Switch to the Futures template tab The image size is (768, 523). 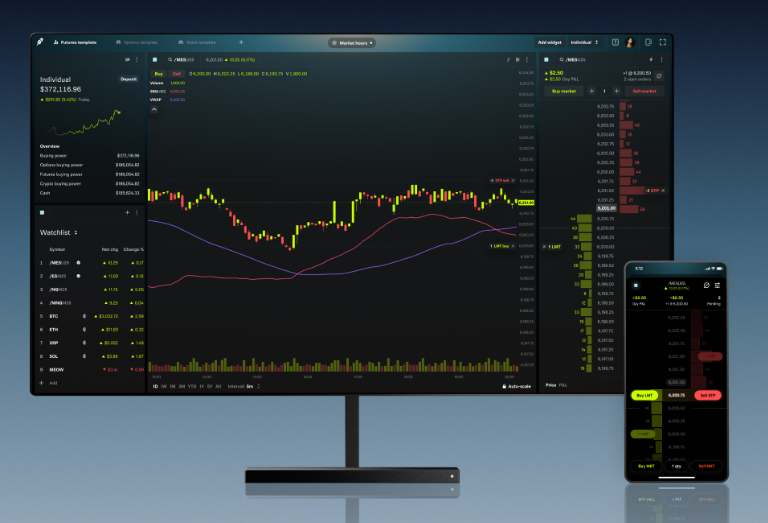(75, 43)
